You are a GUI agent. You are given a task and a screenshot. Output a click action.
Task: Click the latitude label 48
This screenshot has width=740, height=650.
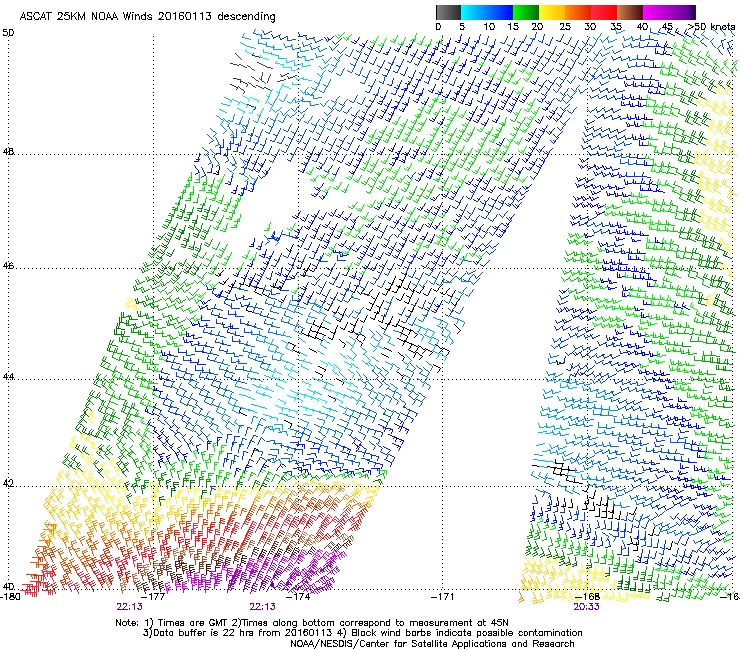click(x=8, y=152)
